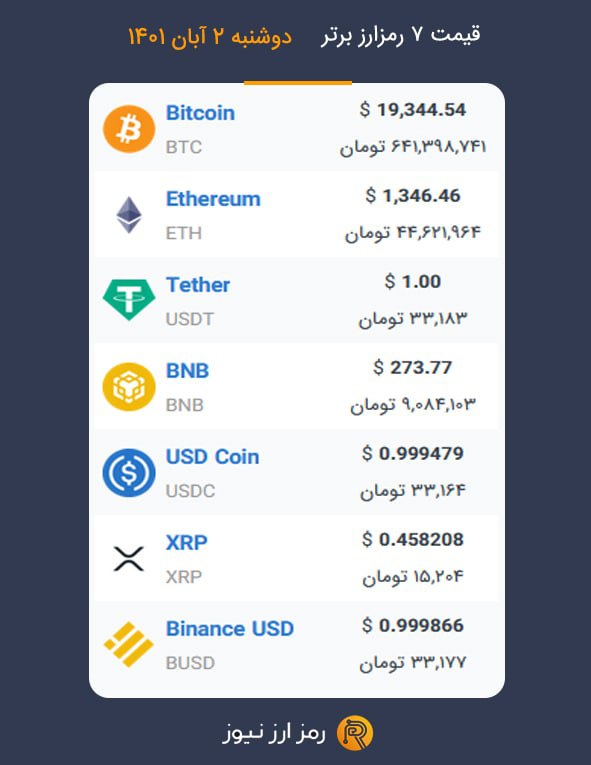
Task: Click the blue USD Coin icon
Action: pos(129,472)
